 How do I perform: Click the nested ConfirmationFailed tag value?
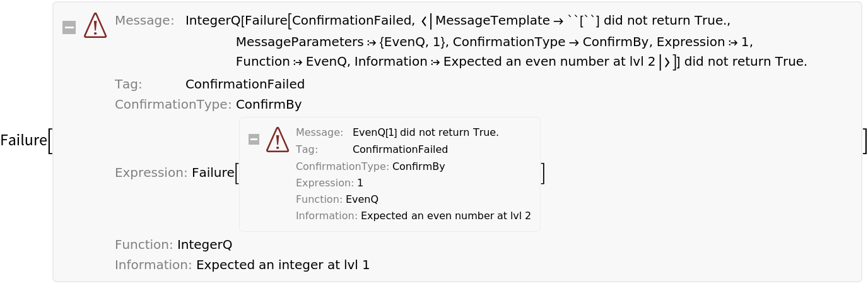(400, 150)
